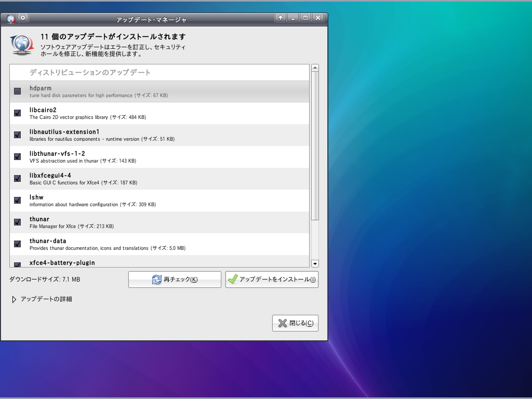Uncheck the lshw update
The width and height of the screenshot is (532, 399).
pyautogui.click(x=17, y=200)
